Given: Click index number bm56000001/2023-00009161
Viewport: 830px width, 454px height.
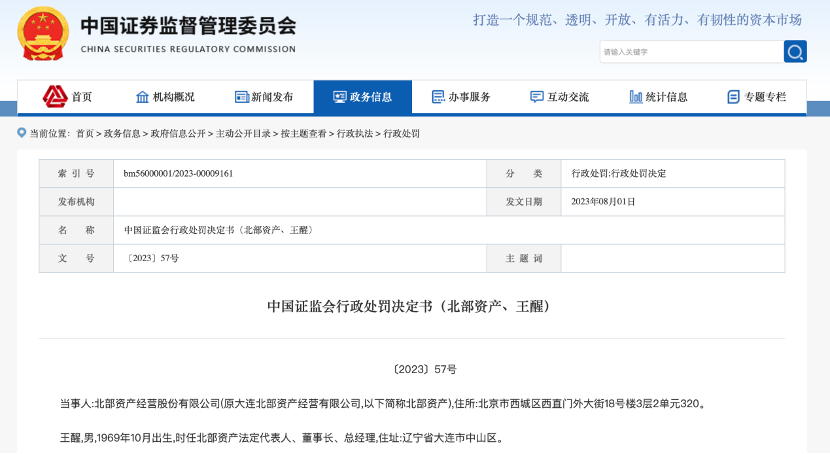Looking at the screenshot, I should coord(178,174).
